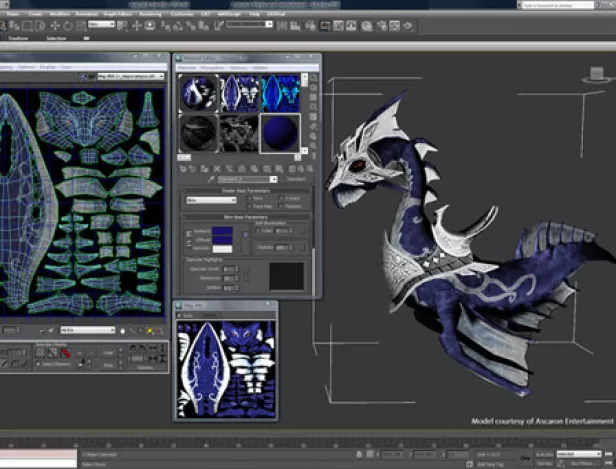This screenshot has width=616, height=469.
Task: Open the Graph Editors menu
Action: pyautogui.click(x=117, y=14)
